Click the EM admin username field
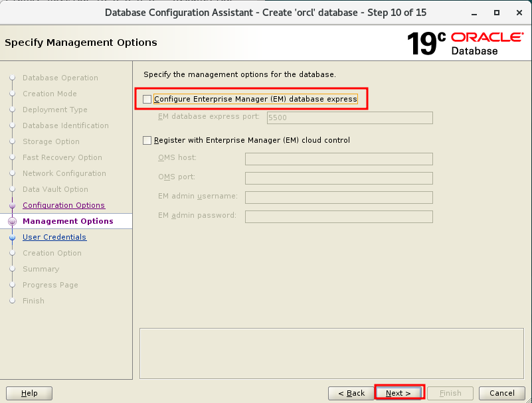The height and width of the screenshot is (403, 532). tap(339, 197)
